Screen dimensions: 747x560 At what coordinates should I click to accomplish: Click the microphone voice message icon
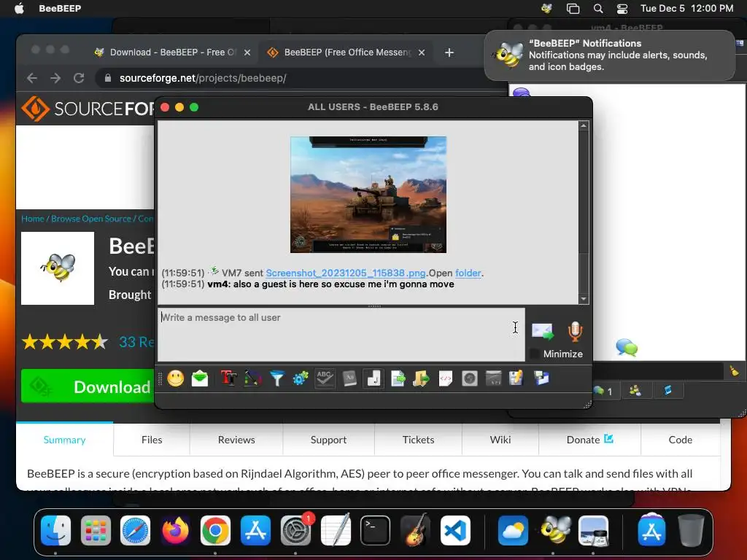[575, 331]
